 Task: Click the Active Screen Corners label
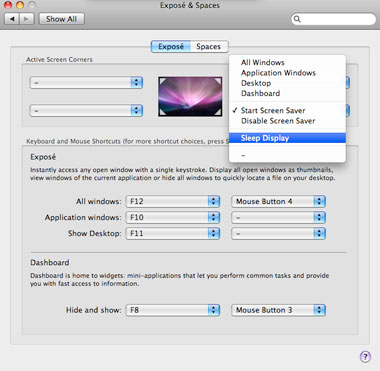tap(59, 60)
